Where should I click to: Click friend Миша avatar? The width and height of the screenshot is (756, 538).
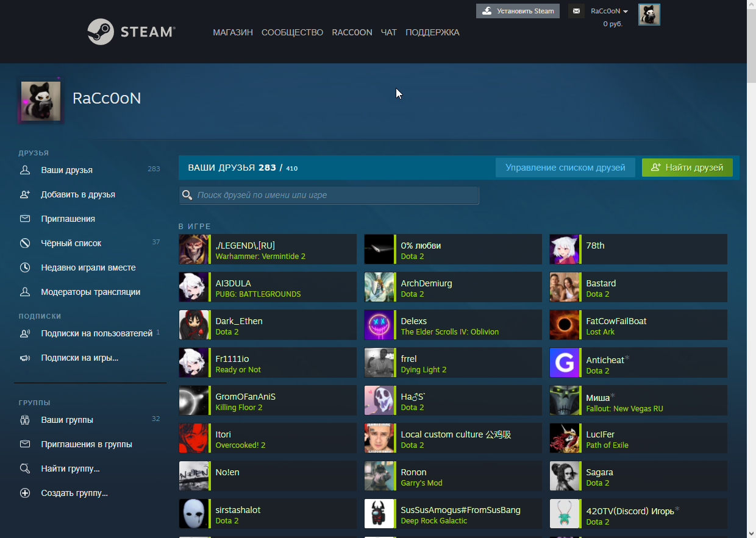pyautogui.click(x=565, y=400)
